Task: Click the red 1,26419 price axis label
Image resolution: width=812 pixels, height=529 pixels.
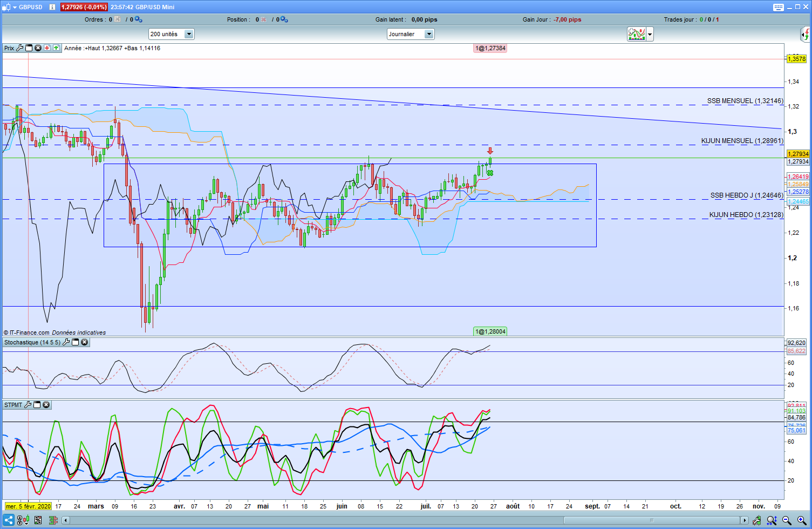Action: pyautogui.click(x=799, y=177)
